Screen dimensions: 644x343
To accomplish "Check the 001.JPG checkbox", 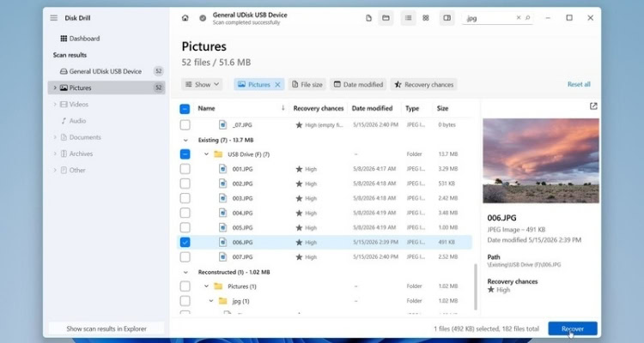I will pos(185,169).
